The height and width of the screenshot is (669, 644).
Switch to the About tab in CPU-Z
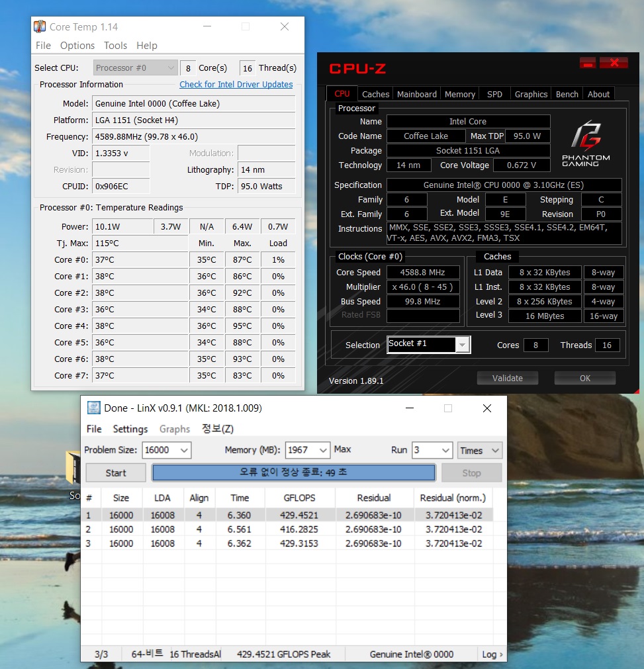tap(598, 94)
